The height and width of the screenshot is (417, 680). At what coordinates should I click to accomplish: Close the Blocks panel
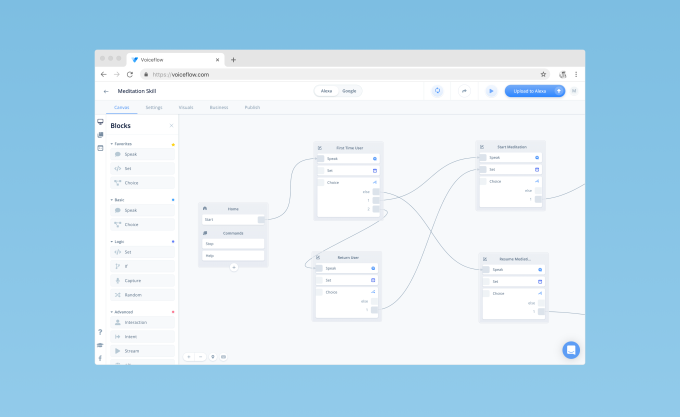tap(172, 126)
